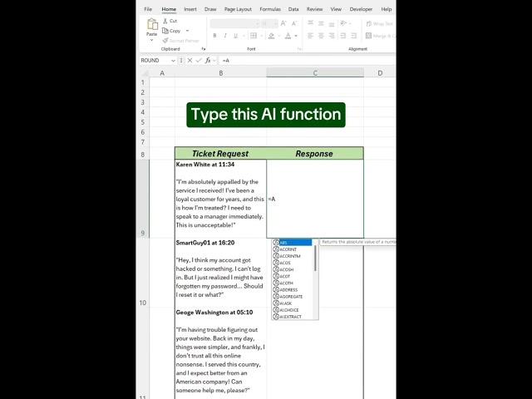Confirm formula with the checkmark icon

tap(199, 61)
